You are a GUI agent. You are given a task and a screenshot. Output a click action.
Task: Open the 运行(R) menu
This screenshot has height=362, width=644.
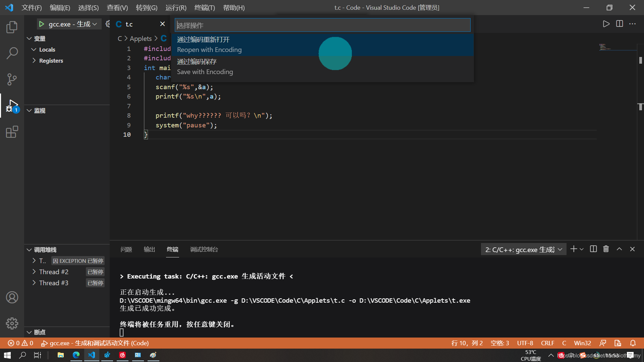pyautogui.click(x=176, y=7)
